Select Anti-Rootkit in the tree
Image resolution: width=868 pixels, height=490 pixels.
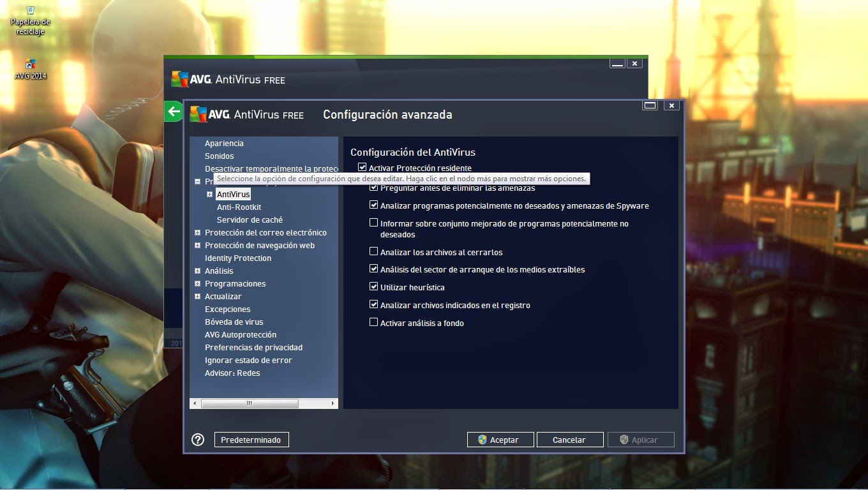239,207
